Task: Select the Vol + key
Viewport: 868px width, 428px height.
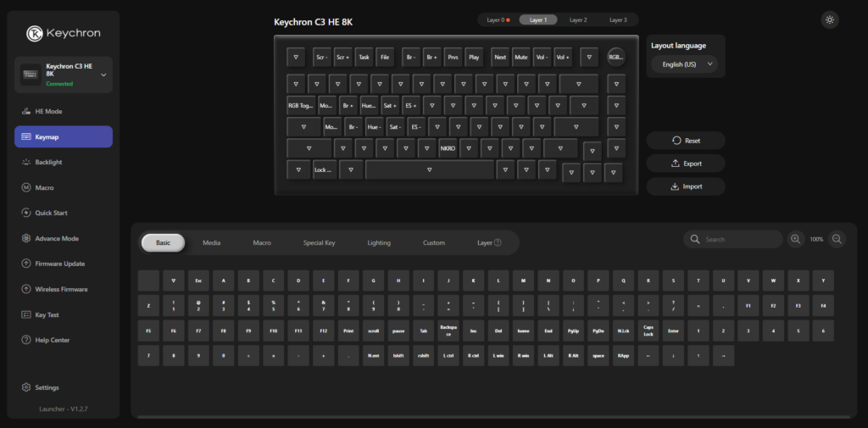Action: (563, 57)
